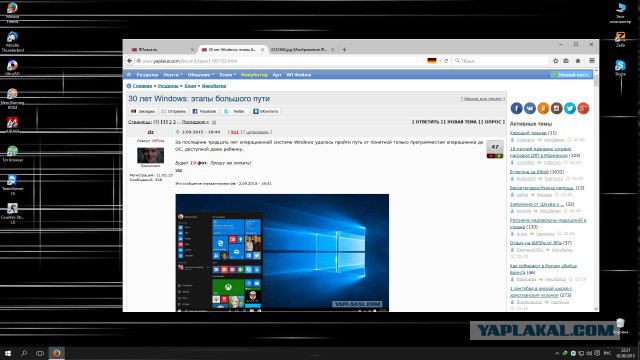The width and height of the screenshot is (640, 360).
Task: Open volume control in system tray
Action: pyautogui.click(x=589, y=353)
